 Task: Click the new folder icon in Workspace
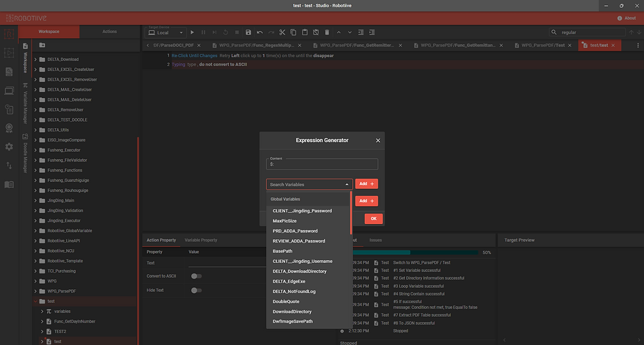pyautogui.click(x=42, y=45)
